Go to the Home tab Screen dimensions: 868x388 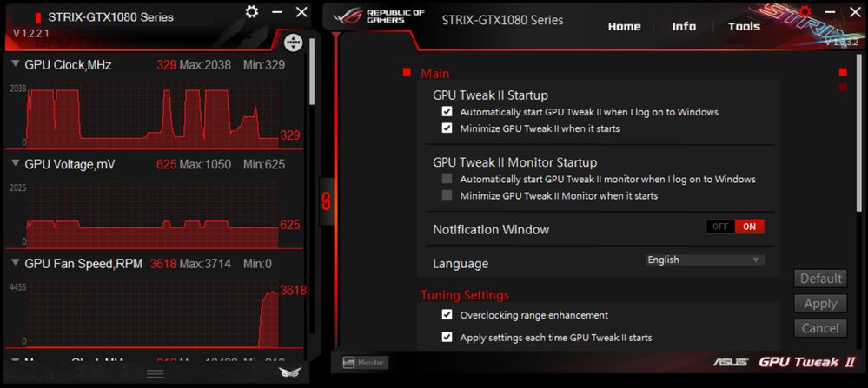pos(624,26)
